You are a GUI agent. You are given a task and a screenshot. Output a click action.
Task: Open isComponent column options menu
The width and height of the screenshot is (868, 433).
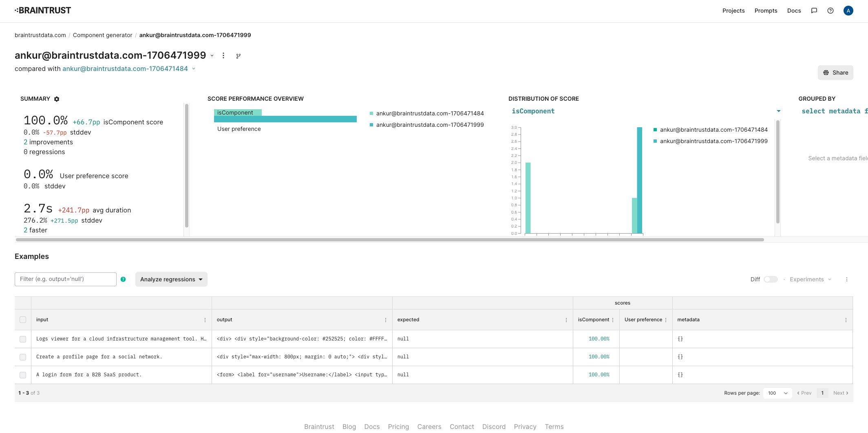pos(613,320)
